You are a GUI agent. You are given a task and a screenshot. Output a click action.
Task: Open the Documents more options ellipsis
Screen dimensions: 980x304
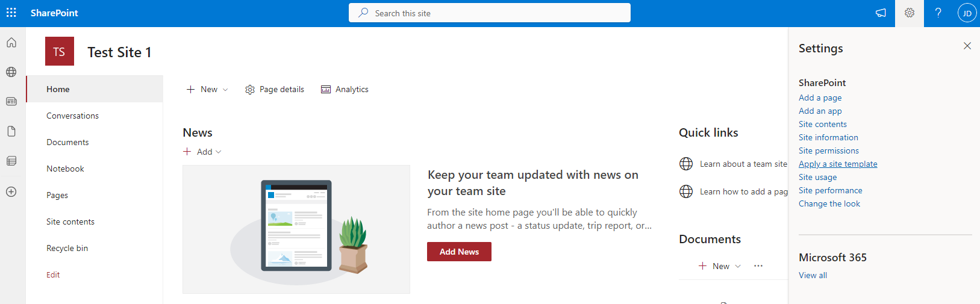coord(758,266)
